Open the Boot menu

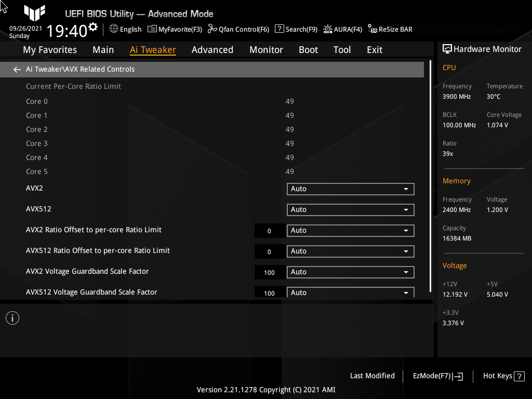click(x=308, y=49)
